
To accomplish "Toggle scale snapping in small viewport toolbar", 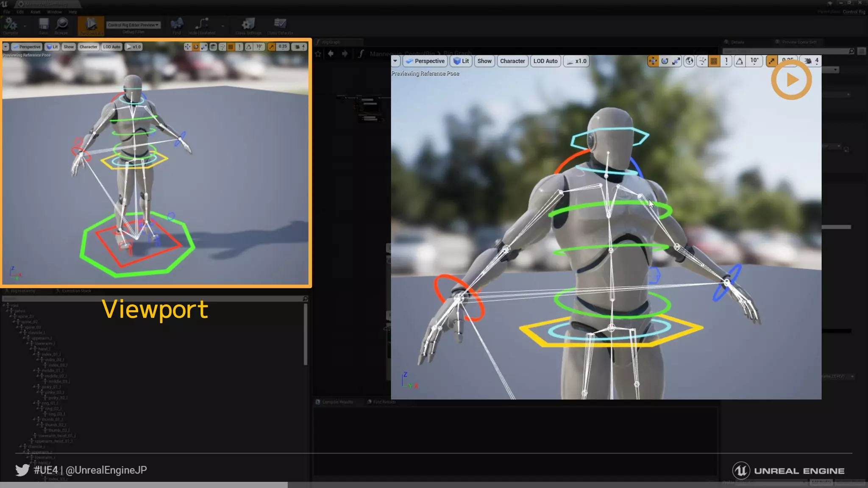I will (272, 47).
